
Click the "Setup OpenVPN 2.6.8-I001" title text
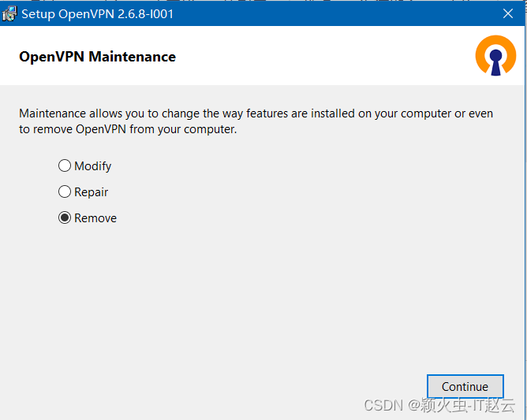[98, 14]
